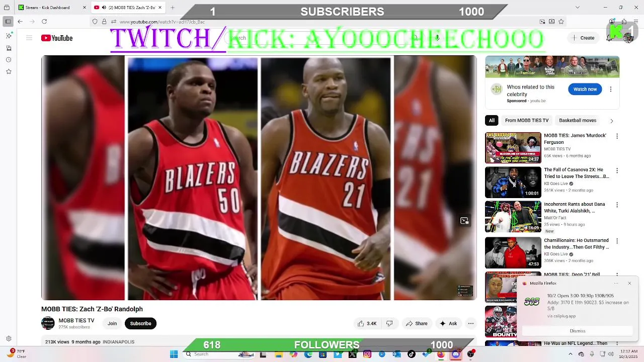Subscribe to MOBB TIES TV
Image resolution: width=644 pixels, height=362 pixels.
click(141, 324)
